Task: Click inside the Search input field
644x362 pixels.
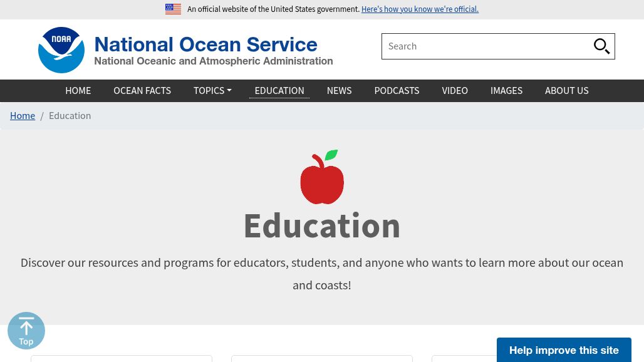Action: pos(489,46)
